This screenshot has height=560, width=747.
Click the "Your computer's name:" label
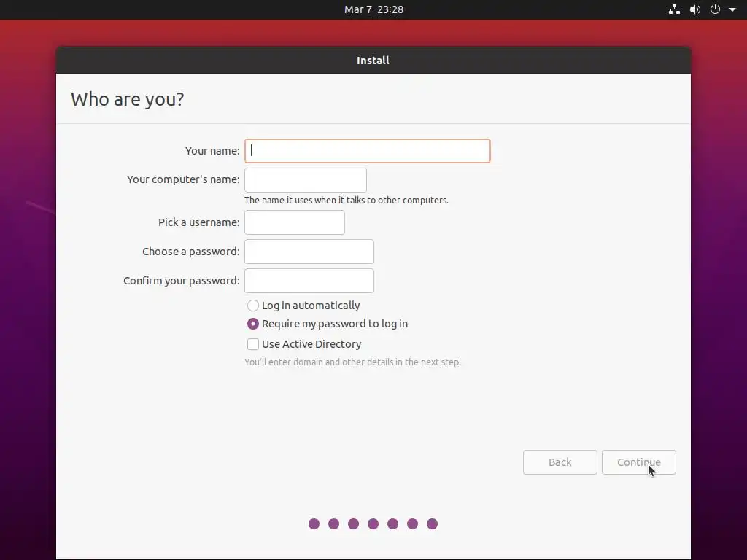click(x=183, y=179)
